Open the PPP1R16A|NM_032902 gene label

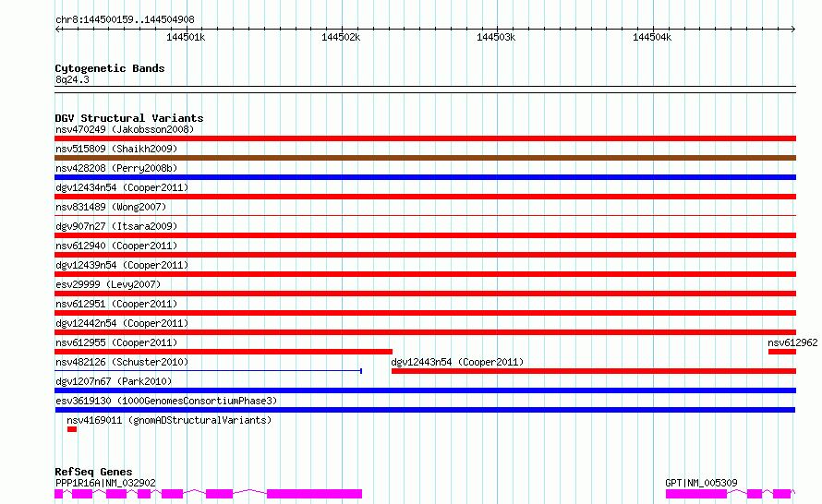(105, 483)
